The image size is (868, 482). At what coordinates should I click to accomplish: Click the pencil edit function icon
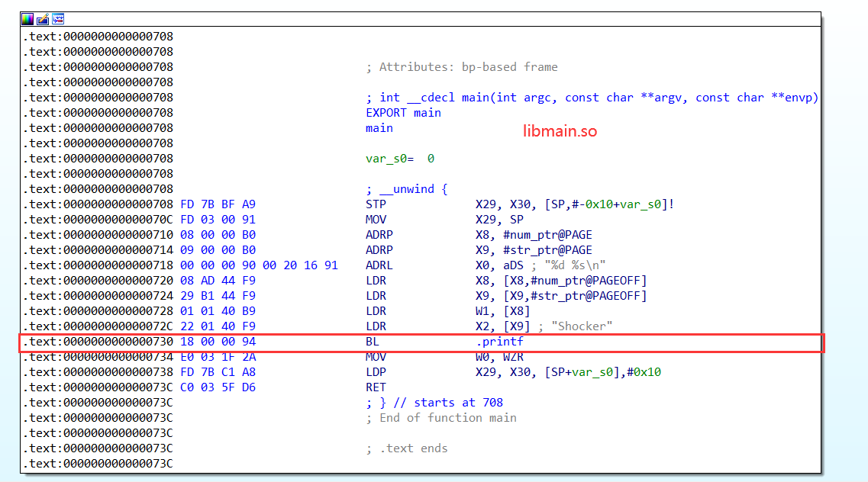[x=43, y=19]
